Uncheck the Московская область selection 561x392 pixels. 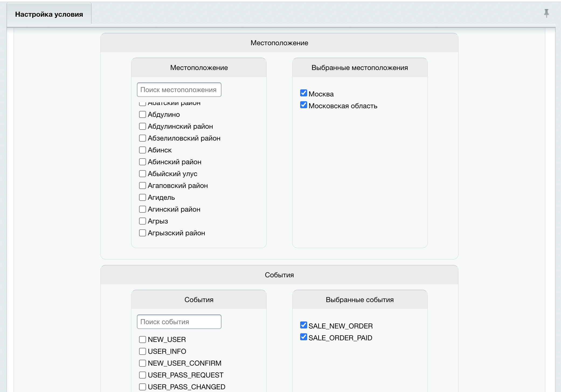tap(304, 105)
